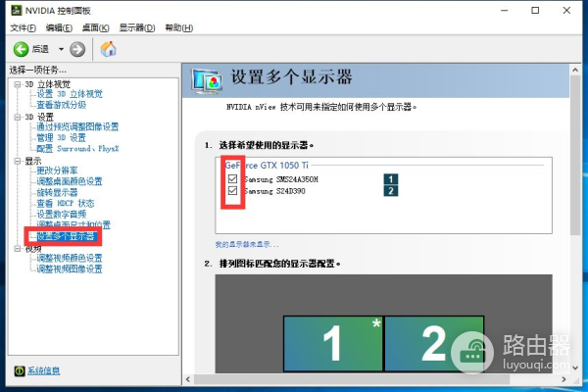Click horizontal scrollbar left arrow
The height and width of the screenshot is (392, 588).
pyautogui.click(x=188, y=379)
